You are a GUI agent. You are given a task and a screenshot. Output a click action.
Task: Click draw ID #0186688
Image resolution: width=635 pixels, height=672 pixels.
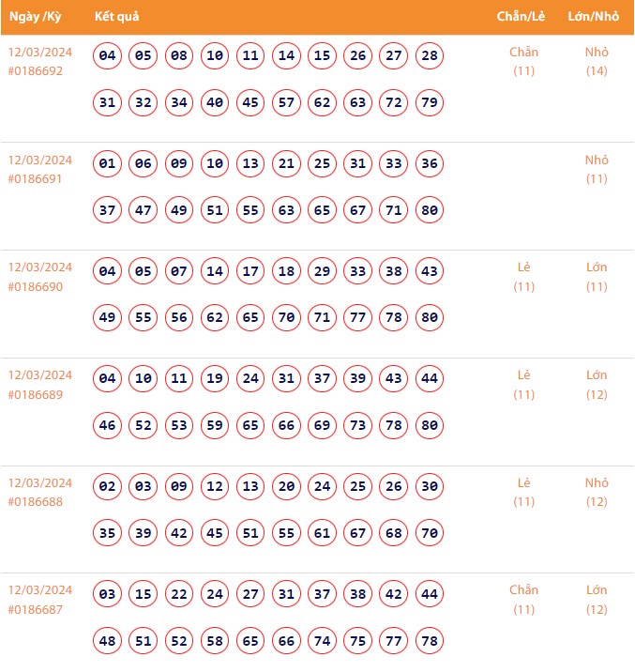click(36, 502)
